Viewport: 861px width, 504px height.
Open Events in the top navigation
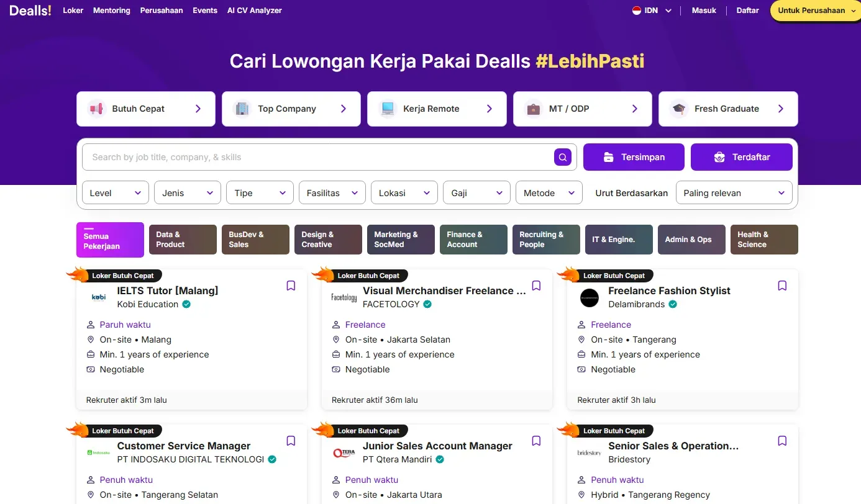pos(205,11)
